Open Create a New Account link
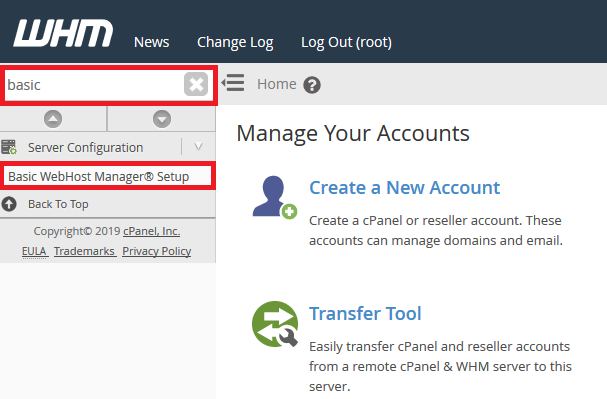Viewport: 607px width, 399px height. [x=405, y=188]
